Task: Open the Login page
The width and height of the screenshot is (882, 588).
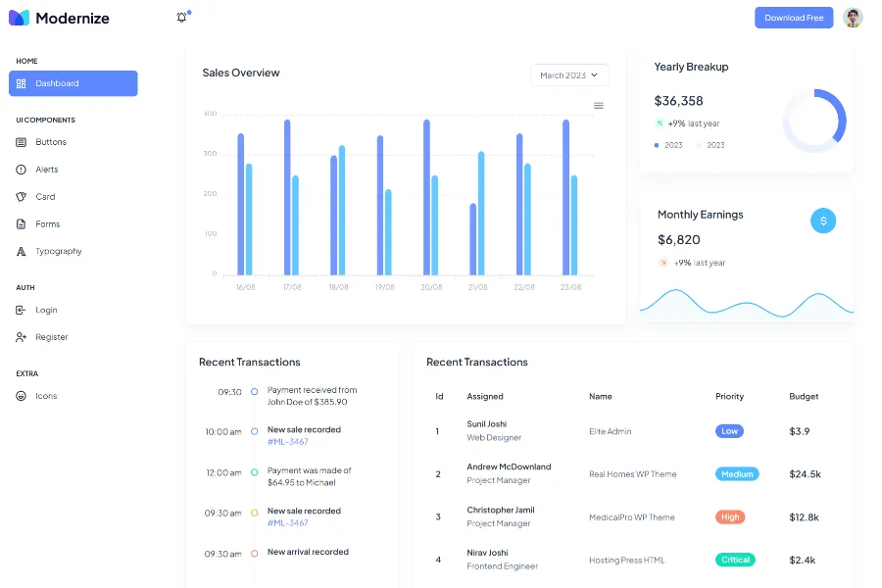Action: pyautogui.click(x=46, y=310)
